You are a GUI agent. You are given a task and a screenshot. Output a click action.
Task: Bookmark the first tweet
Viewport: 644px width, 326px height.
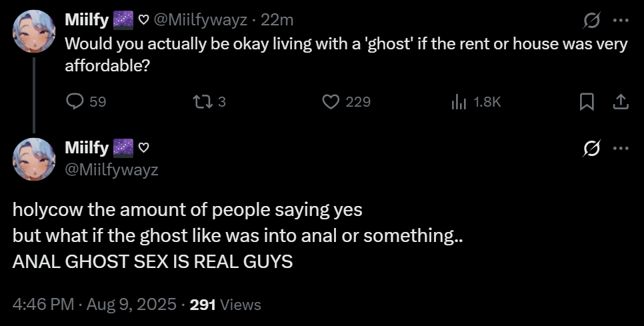click(x=587, y=102)
